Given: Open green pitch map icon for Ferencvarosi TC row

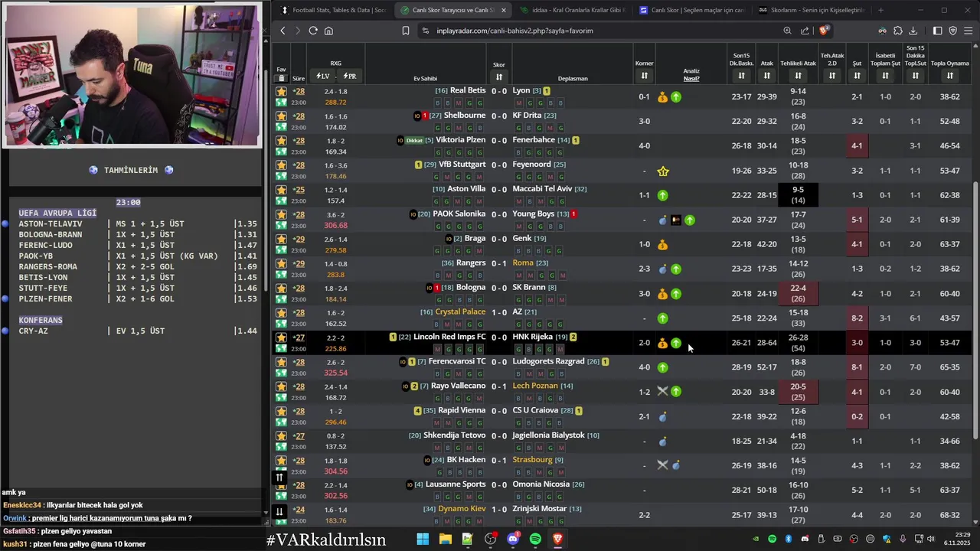Looking at the screenshot, I should (x=281, y=373).
